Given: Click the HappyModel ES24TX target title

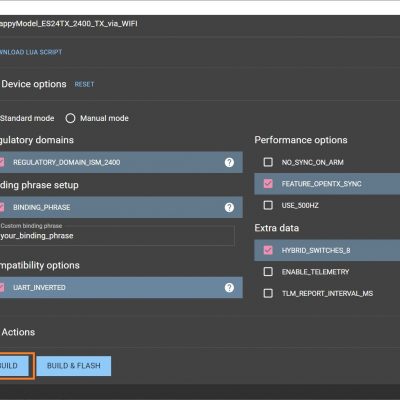Looking at the screenshot, I should 68,24.
